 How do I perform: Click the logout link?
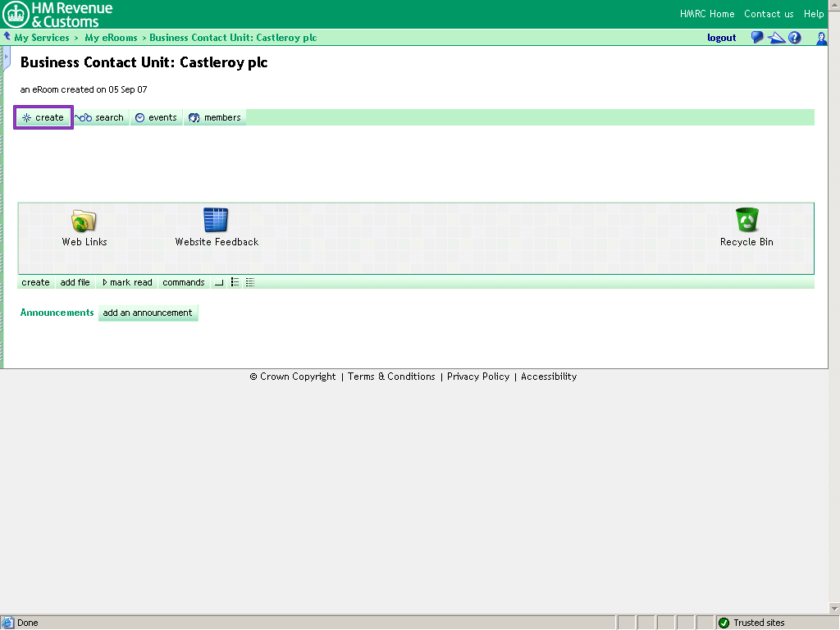pos(722,38)
